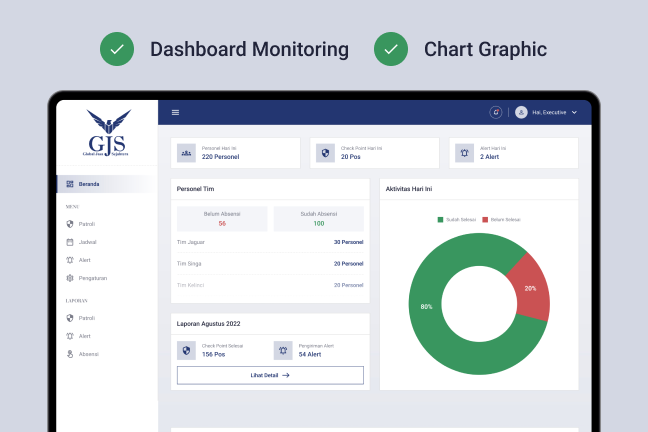Screen dimensions: 648x432
Task: Click the Alert siren icon under LAPORAN
Action: click(70, 336)
